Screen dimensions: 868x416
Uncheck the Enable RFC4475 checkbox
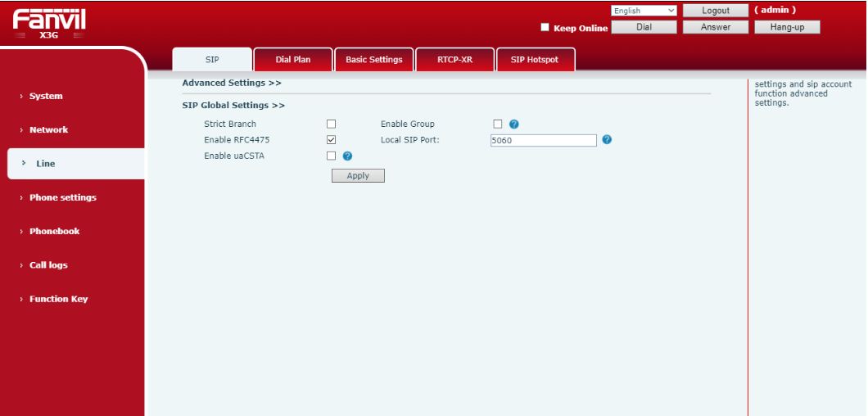(x=332, y=140)
